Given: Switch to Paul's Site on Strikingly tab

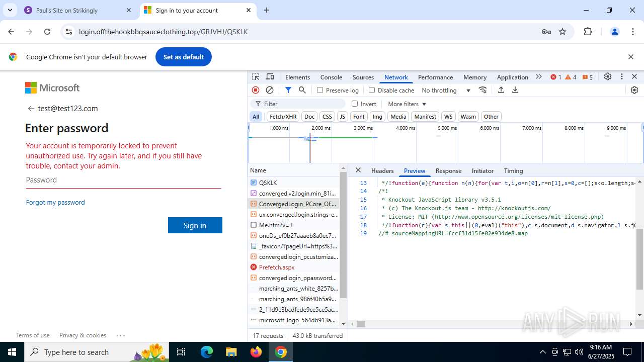Looking at the screenshot, I should tap(78, 10).
